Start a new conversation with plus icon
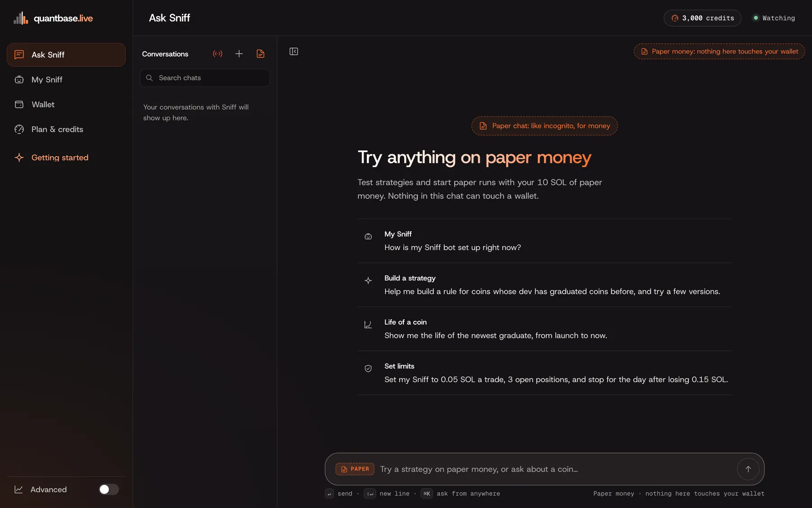The image size is (812, 508). click(x=239, y=54)
